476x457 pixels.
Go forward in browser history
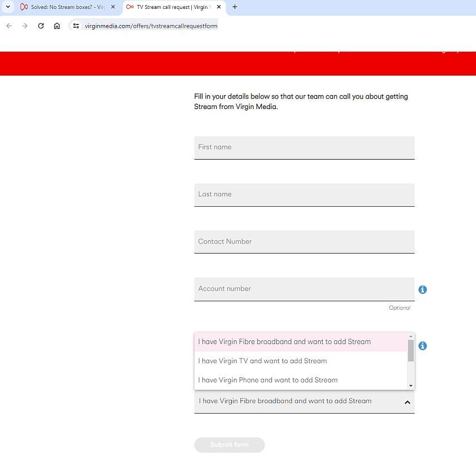coord(25,26)
